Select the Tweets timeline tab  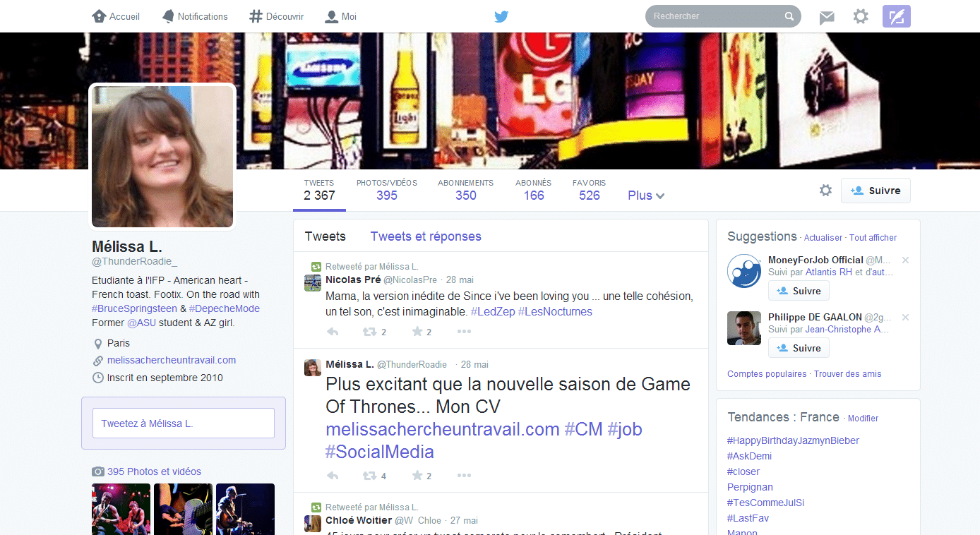325,236
